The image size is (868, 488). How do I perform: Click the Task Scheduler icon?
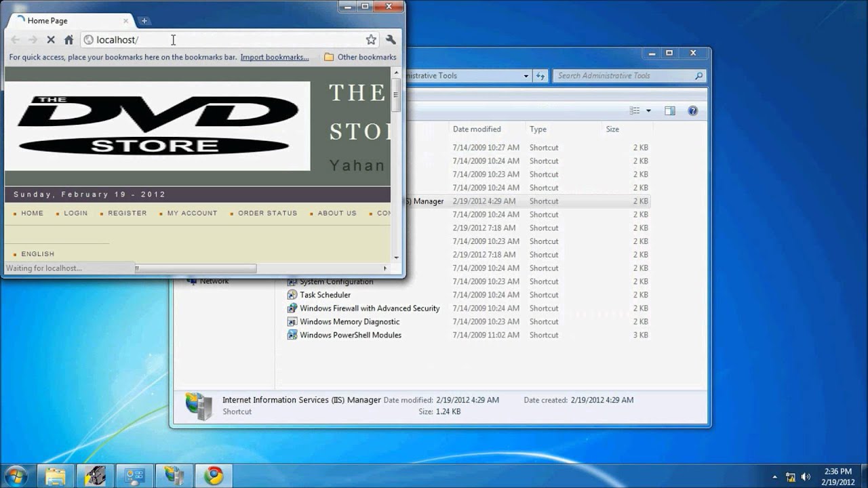292,295
